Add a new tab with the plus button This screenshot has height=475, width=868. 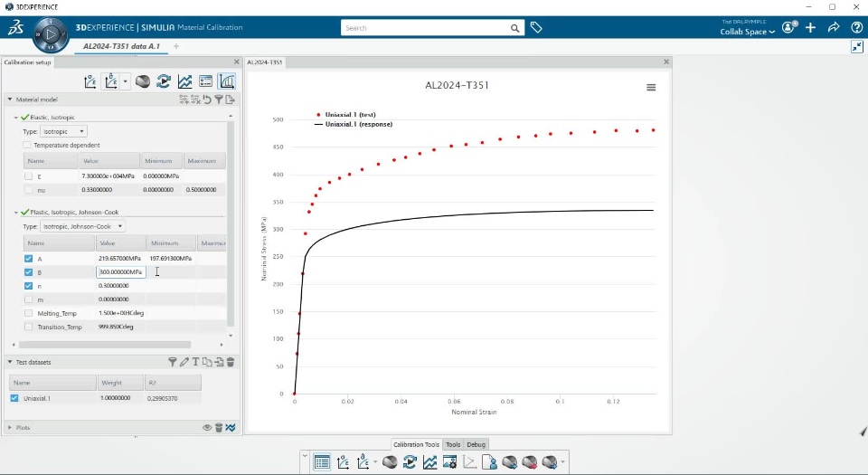pyautogui.click(x=176, y=46)
